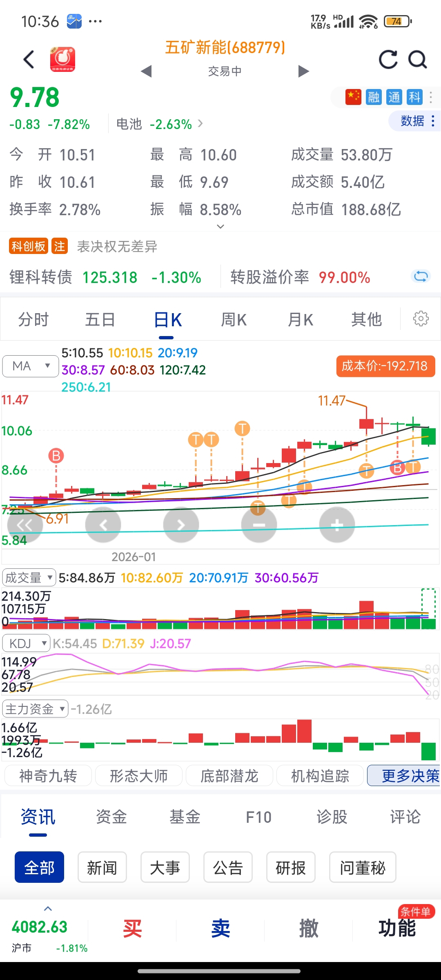Switch to 分时 chart tab
Image resolution: width=441 pixels, height=980 pixels.
pos(33,320)
